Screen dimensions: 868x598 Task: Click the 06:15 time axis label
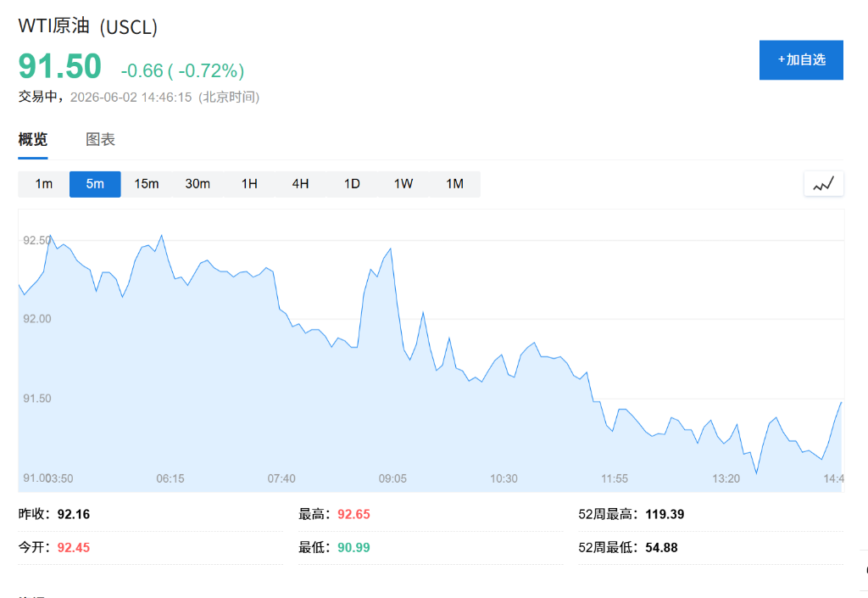[170, 478]
